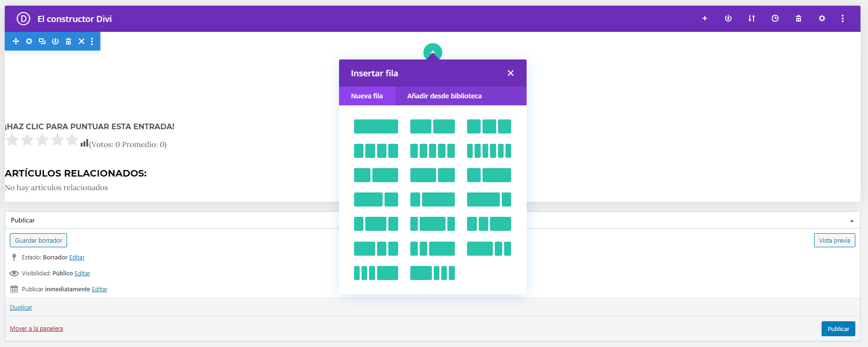Screen dimensions: 868x347
Task: Click the Divi logo icon in header
Action: [23, 19]
